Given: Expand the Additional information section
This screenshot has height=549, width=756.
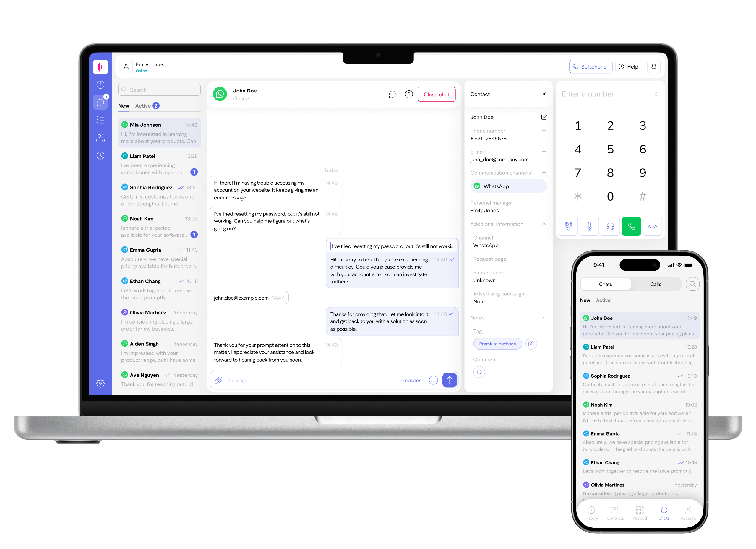Looking at the screenshot, I should (x=544, y=223).
